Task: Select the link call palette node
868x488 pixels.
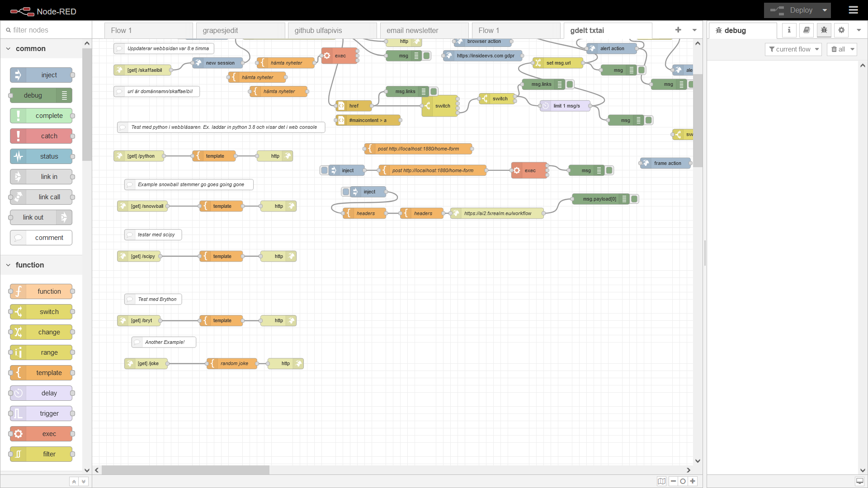Action: (x=41, y=197)
